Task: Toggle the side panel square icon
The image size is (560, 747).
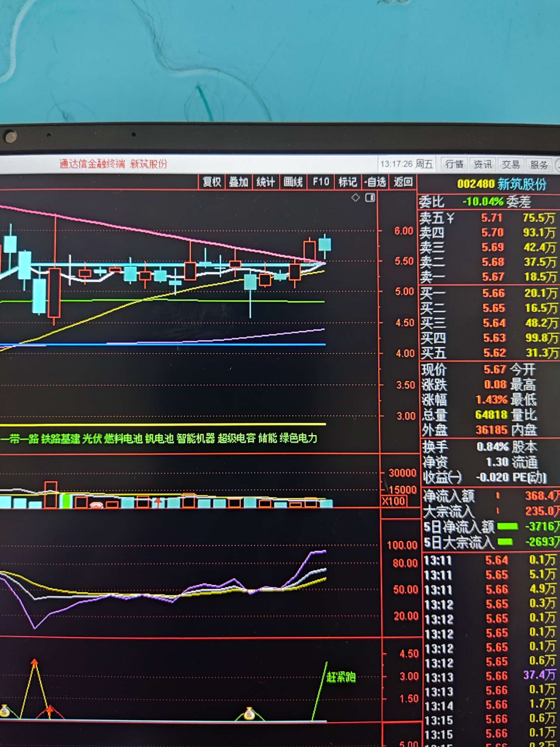Action: pyautogui.click(x=370, y=198)
